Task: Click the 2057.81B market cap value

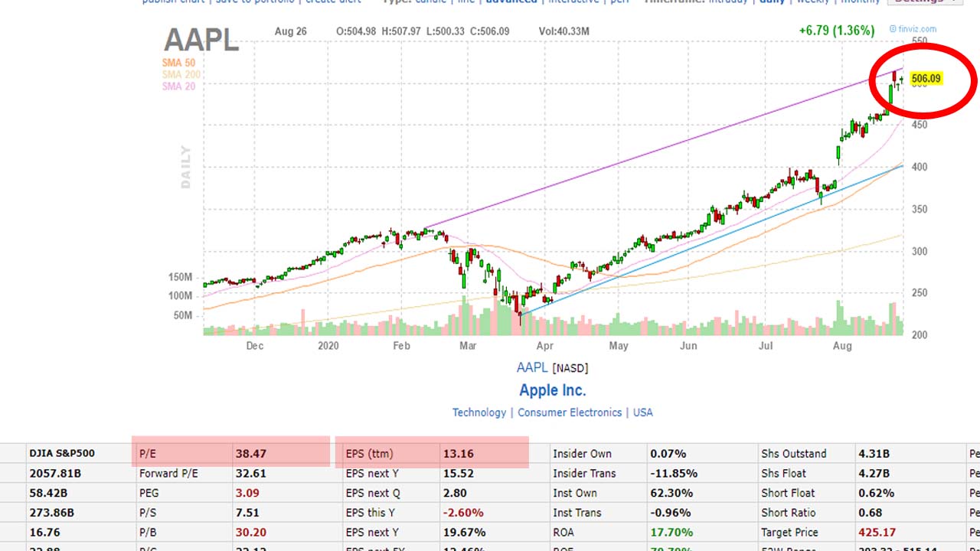Action: (55, 474)
